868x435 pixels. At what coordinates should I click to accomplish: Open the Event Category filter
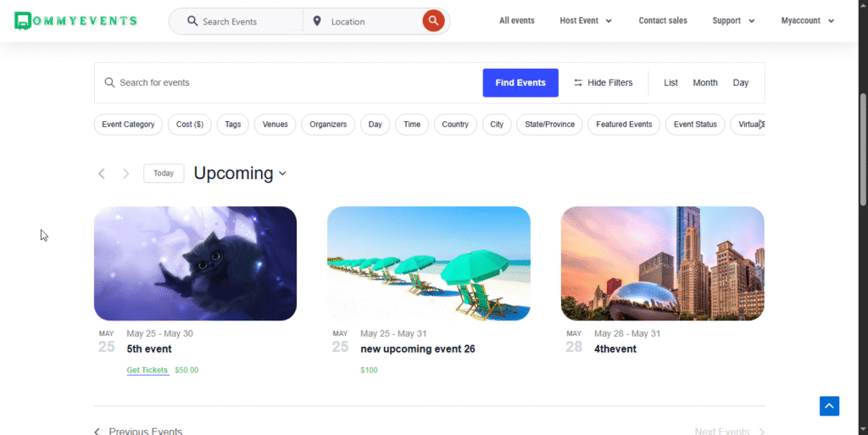pos(129,125)
